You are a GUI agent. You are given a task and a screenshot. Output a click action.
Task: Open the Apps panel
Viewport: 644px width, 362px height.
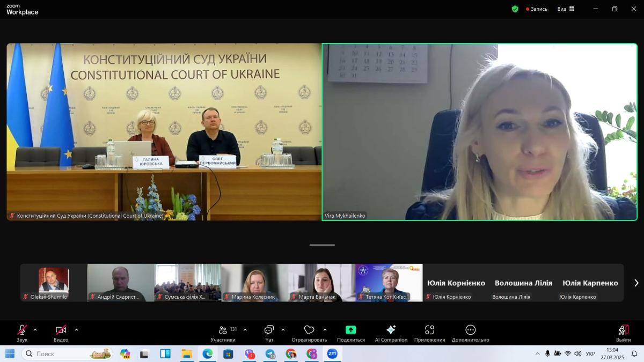point(429,333)
